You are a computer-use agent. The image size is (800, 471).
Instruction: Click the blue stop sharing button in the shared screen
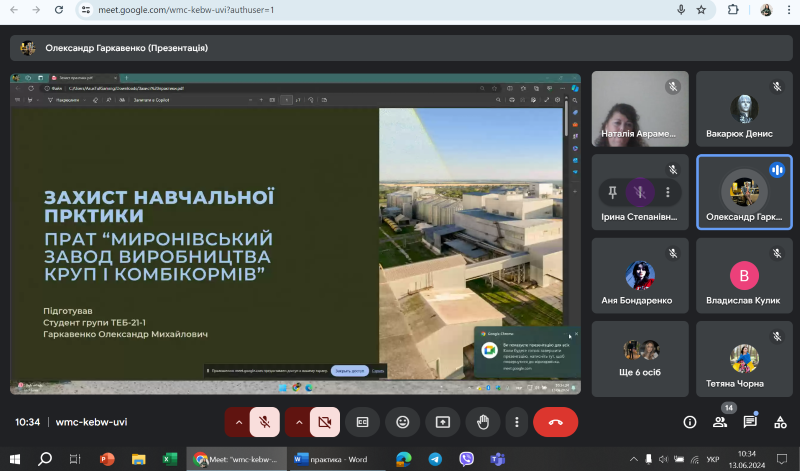pyautogui.click(x=349, y=371)
